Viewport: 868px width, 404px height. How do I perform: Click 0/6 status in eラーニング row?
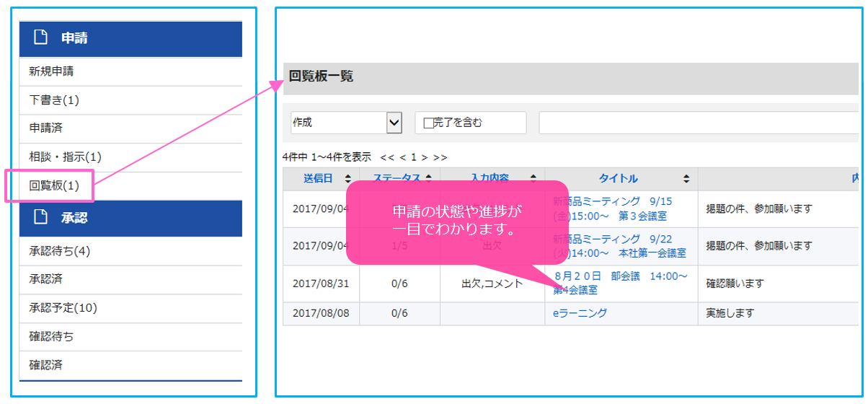399,313
